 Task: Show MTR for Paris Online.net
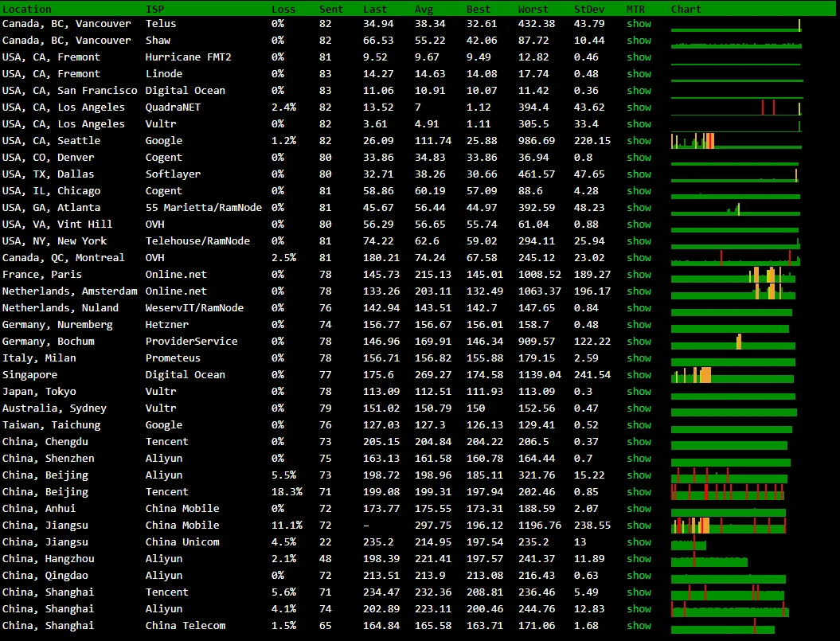pyautogui.click(x=639, y=275)
